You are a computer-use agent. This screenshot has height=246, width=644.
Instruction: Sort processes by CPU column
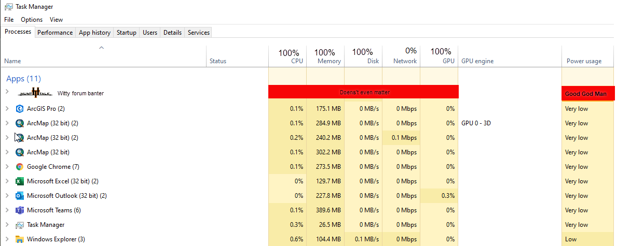[x=288, y=56]
